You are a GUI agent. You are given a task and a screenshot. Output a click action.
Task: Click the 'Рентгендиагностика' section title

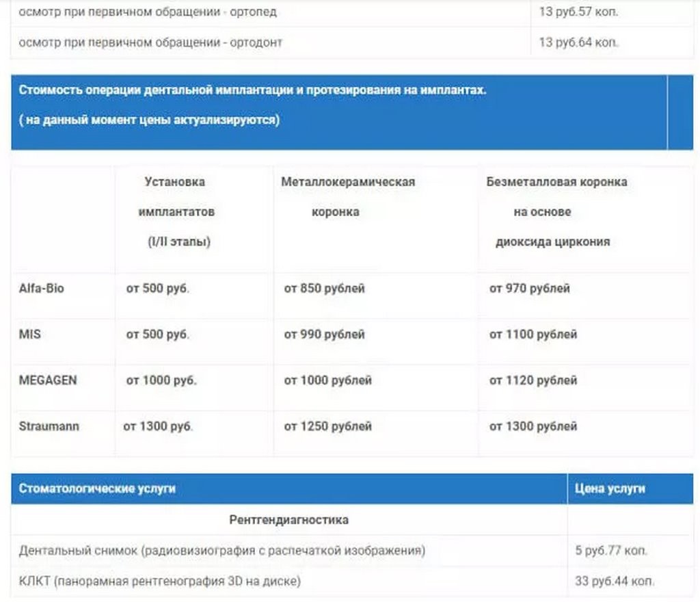pos(288,520)
